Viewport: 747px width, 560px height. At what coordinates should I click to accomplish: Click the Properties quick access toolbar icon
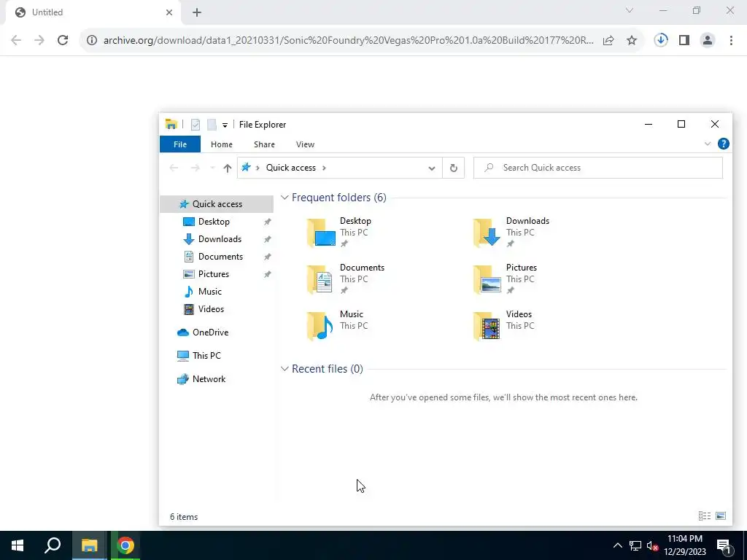[x=196, y=125]
